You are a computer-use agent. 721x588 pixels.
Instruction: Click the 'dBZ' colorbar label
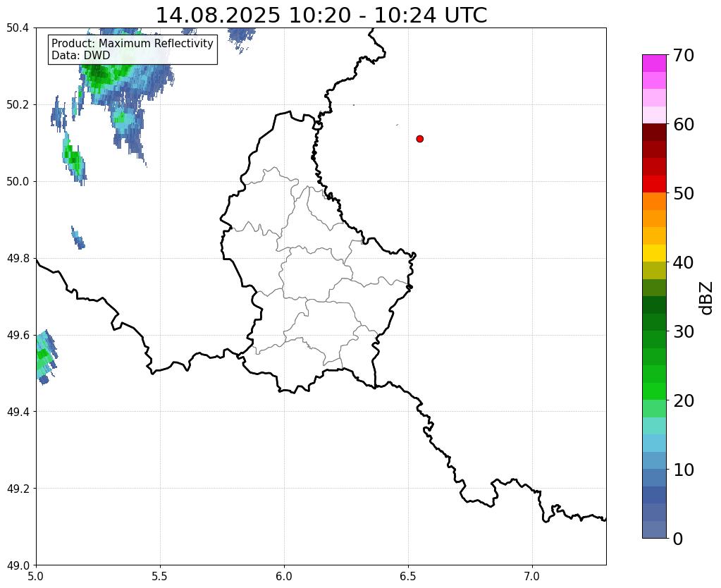[707, 298]
